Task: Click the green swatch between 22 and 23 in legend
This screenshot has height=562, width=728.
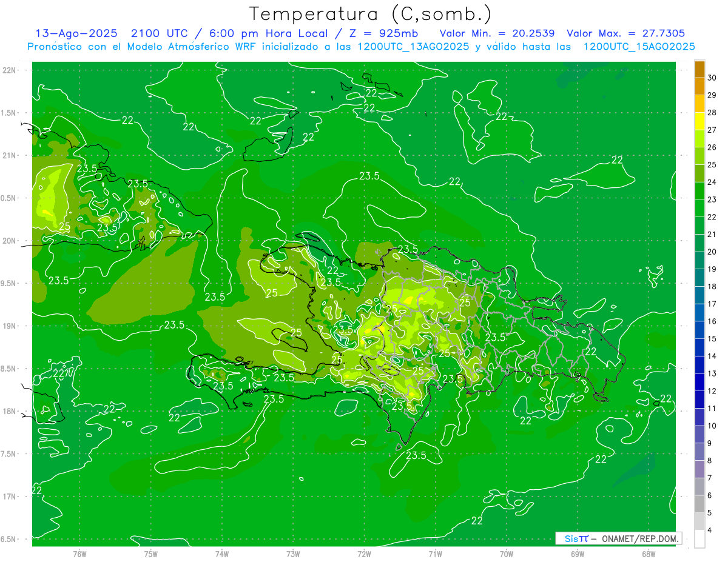Action: [x=699, y=208]
